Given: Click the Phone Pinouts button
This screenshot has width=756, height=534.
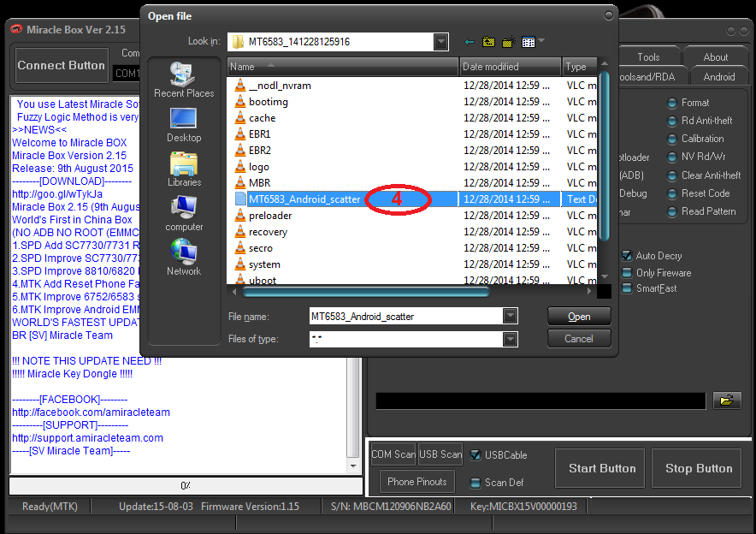Looking at the screenshot, I should tap(417, 482).
